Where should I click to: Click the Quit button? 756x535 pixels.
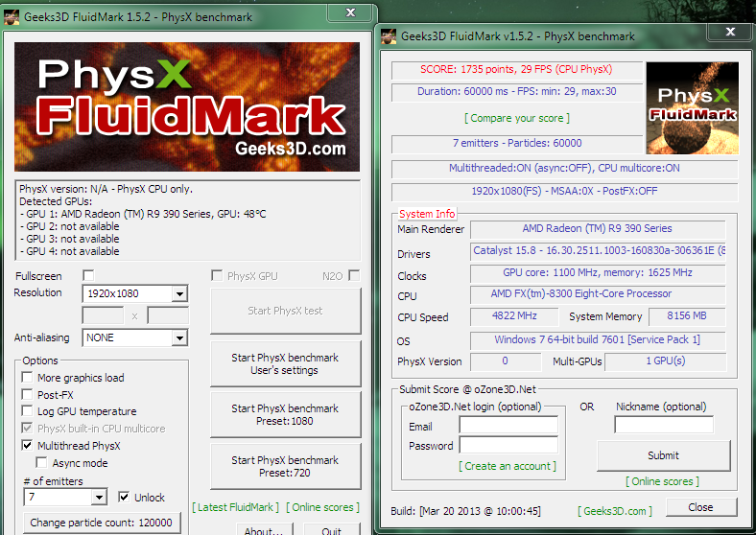pyautogui.click(x=332, y=529)
